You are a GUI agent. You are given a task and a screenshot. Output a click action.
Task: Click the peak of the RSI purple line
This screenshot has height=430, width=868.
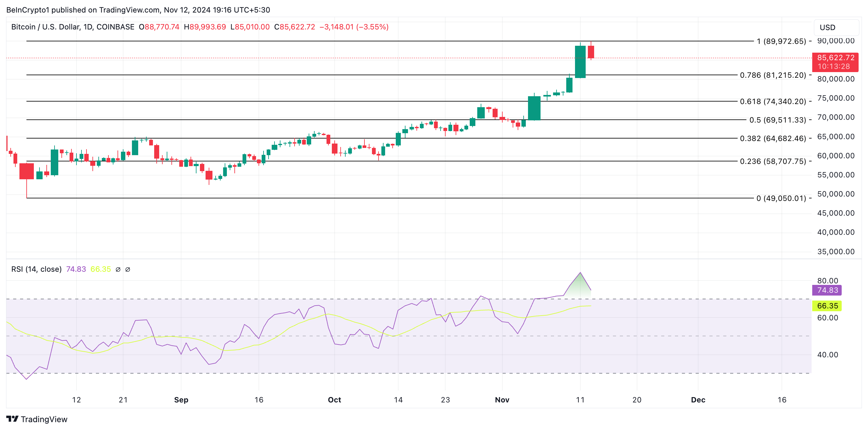click(x=580, y=273)
